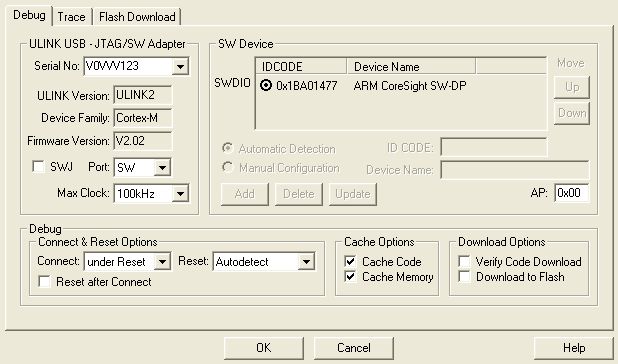618x364 pixels.
Task: Click the ID CODE input field
Action: pos(494,147)
